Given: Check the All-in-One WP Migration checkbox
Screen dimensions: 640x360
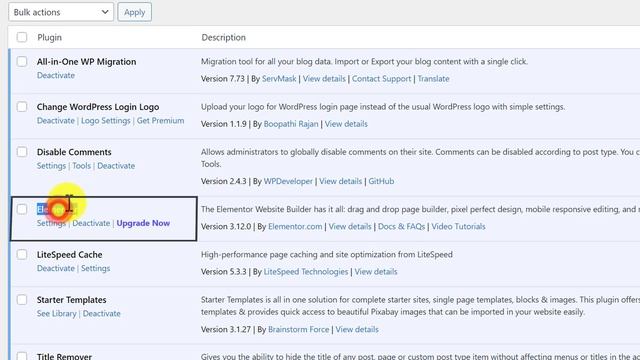Looking at the screenshot, I should [22, 62].
